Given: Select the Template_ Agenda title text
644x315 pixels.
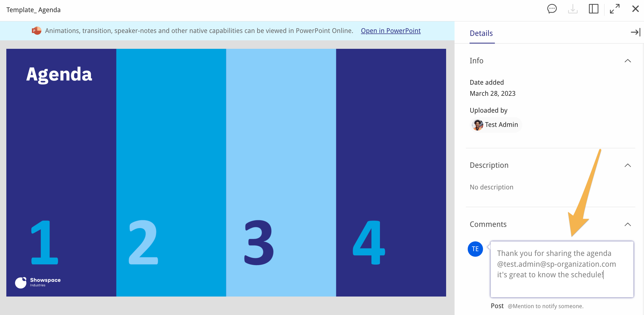Looking at the screenshot, I should point(33,9).
